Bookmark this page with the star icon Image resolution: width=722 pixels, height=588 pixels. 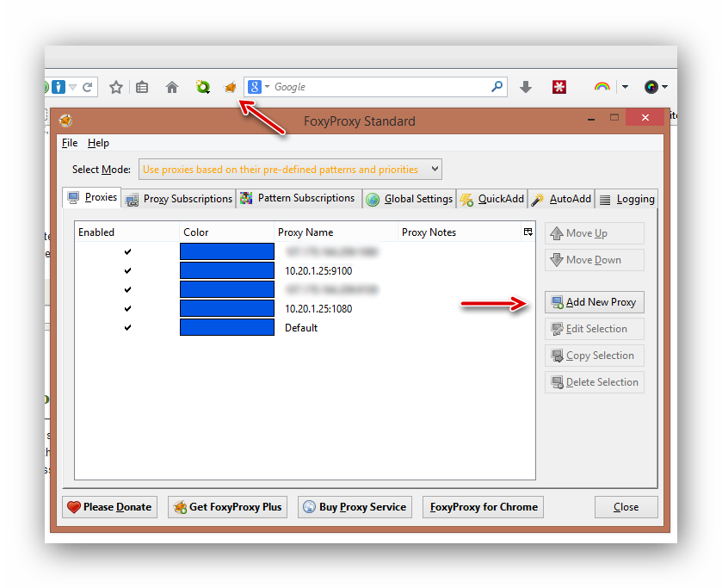tap(116, 87)
